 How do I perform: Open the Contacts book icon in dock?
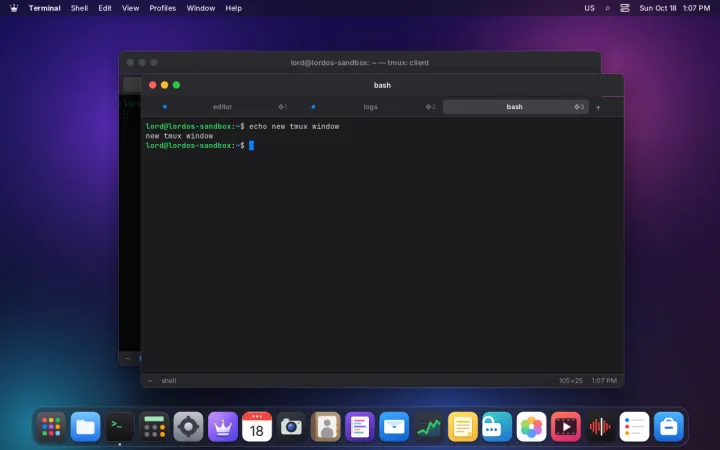(326, 427)
